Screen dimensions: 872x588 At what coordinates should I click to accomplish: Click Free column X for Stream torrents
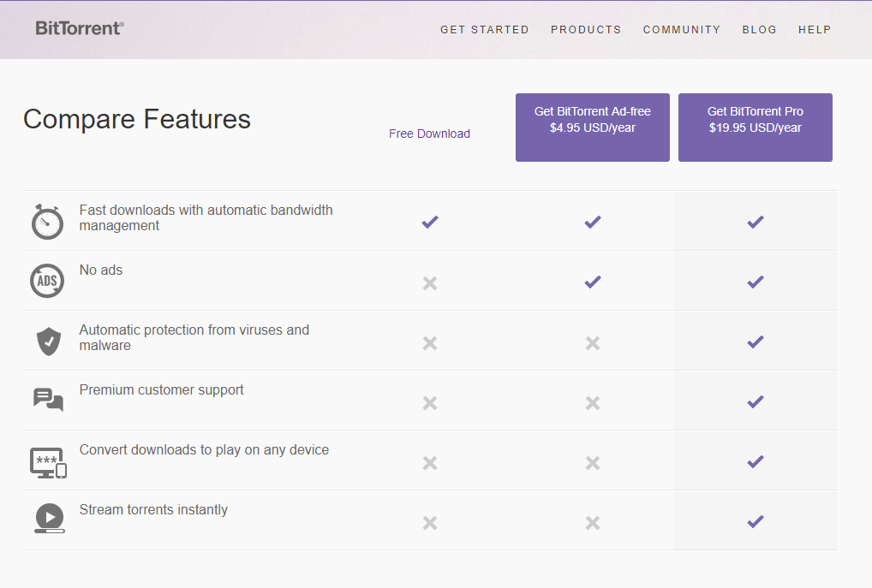[430, 523]
